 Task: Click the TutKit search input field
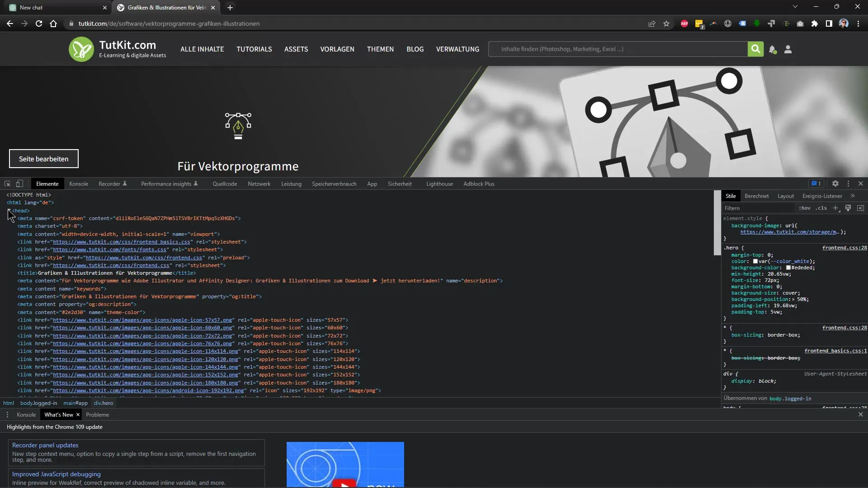point(618,49)
